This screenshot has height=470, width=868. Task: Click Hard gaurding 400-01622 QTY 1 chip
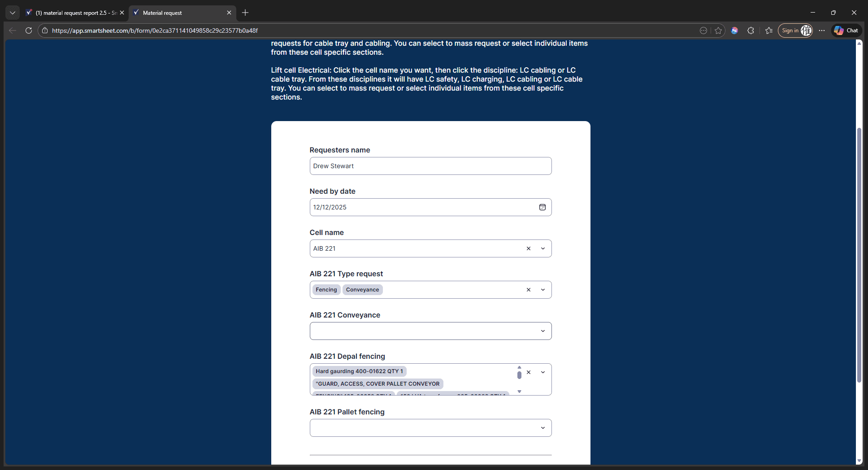pyautogui.click(x=359, y=371)
